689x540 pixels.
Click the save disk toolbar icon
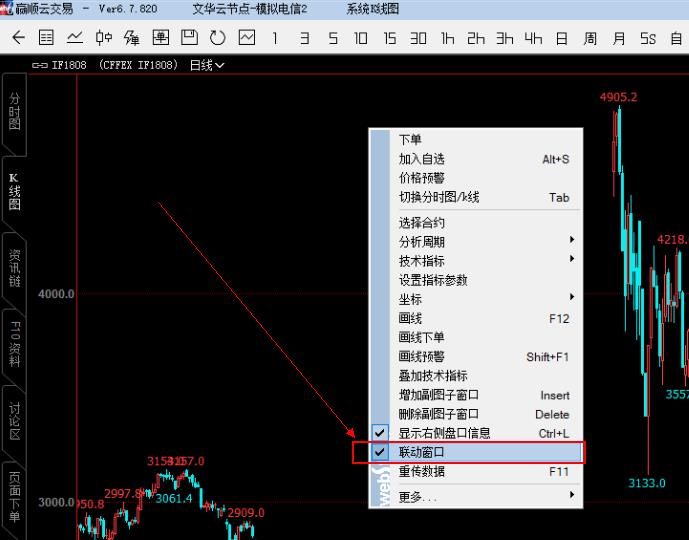(x=189, y=38)
